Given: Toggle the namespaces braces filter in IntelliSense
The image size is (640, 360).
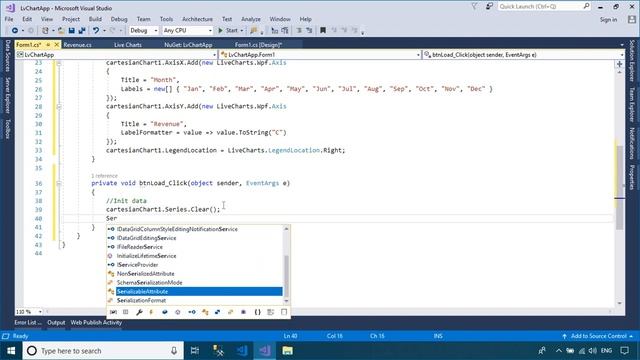Looking at the screenshot, I should pyautogui.click(x=258, y=312).
